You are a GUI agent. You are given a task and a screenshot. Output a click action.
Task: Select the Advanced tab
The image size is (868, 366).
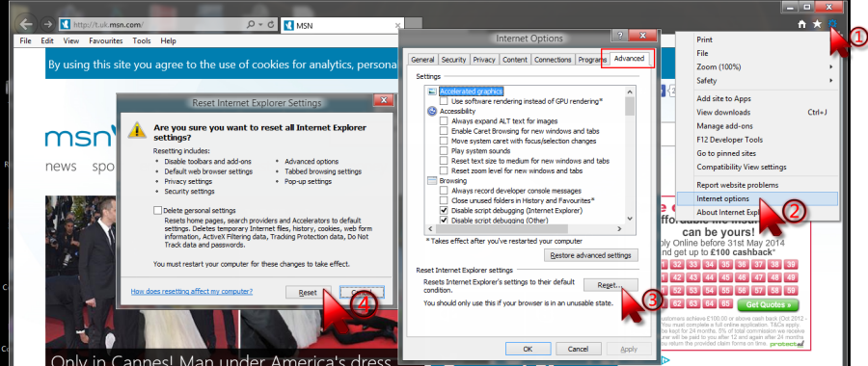(x=629, y=59)
